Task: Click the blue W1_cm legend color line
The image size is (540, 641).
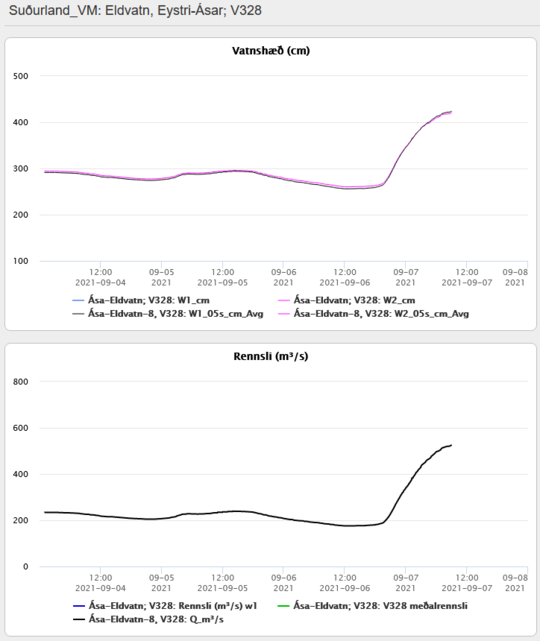Action: pos(78,300)
